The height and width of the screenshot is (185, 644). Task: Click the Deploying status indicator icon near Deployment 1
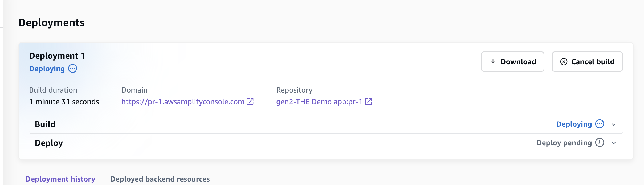pyautogui.click(x=72, y=69)
